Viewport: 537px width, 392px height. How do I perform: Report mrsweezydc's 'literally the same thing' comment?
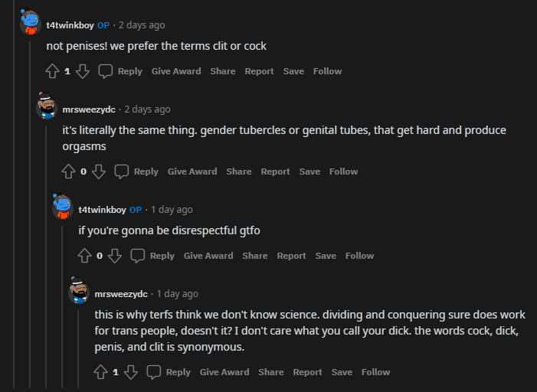(275, 171)
